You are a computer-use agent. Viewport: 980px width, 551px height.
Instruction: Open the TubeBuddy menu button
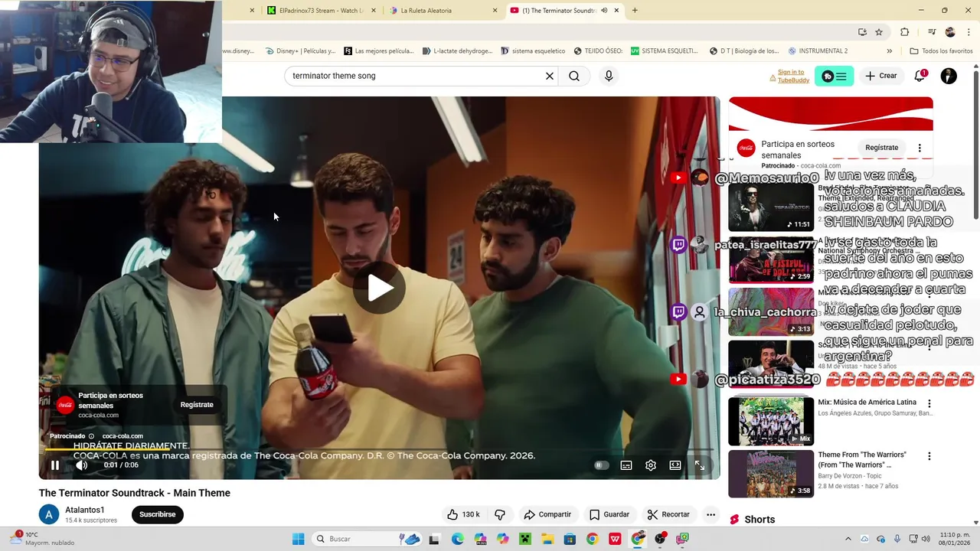pos(833,76)
